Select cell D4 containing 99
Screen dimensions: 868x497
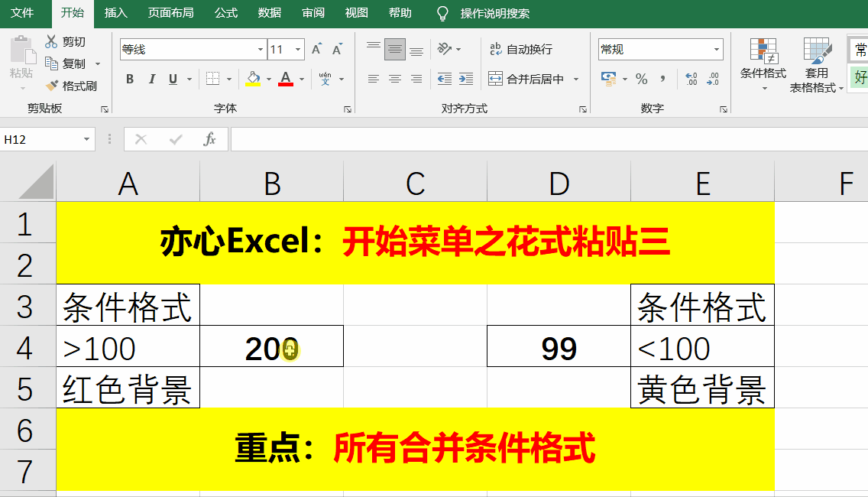(559, 346)
